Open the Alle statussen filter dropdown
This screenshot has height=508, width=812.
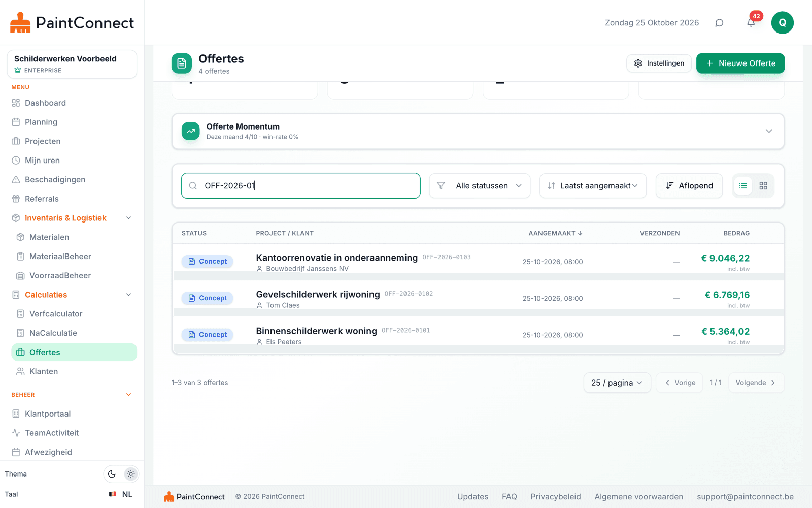pos(480,186)
